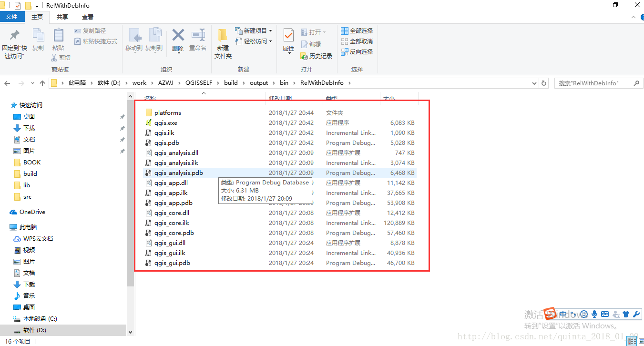Click the Refresh button by address bar
The width and height of the screenshot is (644, 346).
pos(544,83)
